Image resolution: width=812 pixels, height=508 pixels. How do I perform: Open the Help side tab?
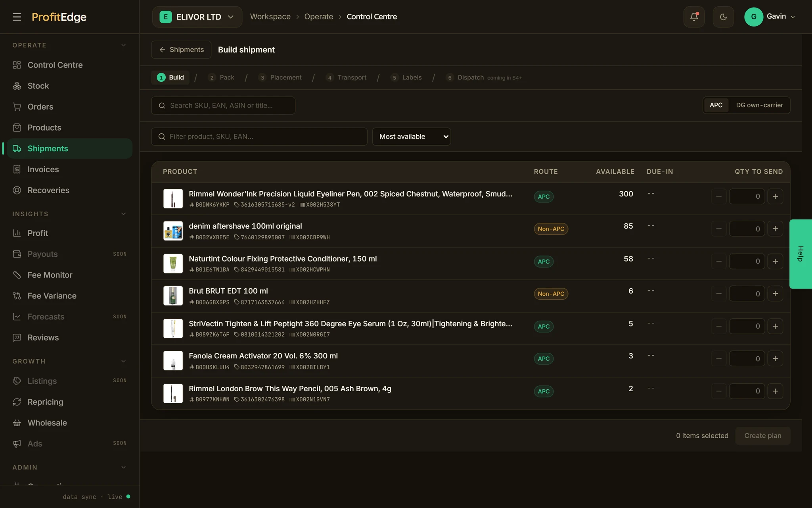click(801, 254)
